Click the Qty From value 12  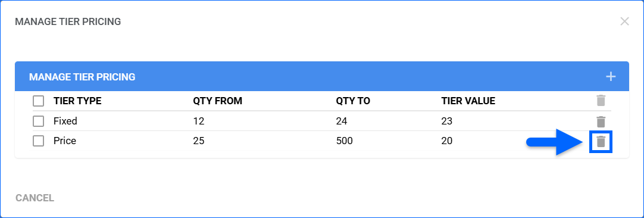198,122
